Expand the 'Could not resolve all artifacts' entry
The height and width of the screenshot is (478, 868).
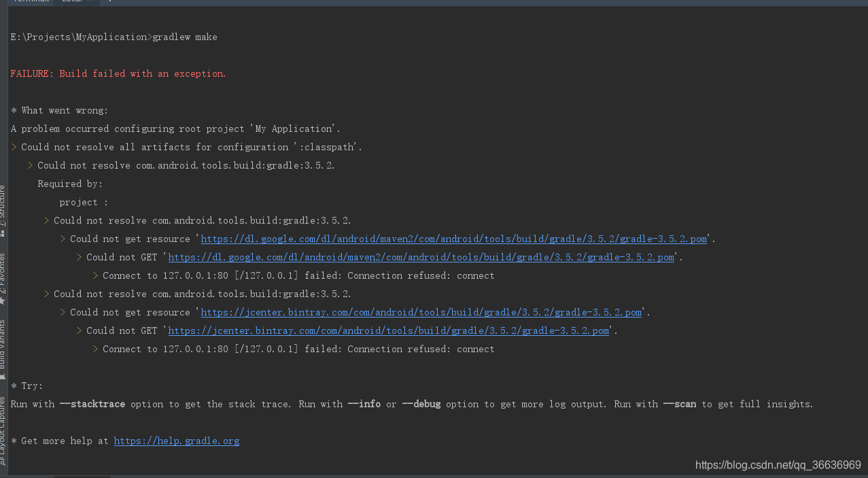(13, 146)
